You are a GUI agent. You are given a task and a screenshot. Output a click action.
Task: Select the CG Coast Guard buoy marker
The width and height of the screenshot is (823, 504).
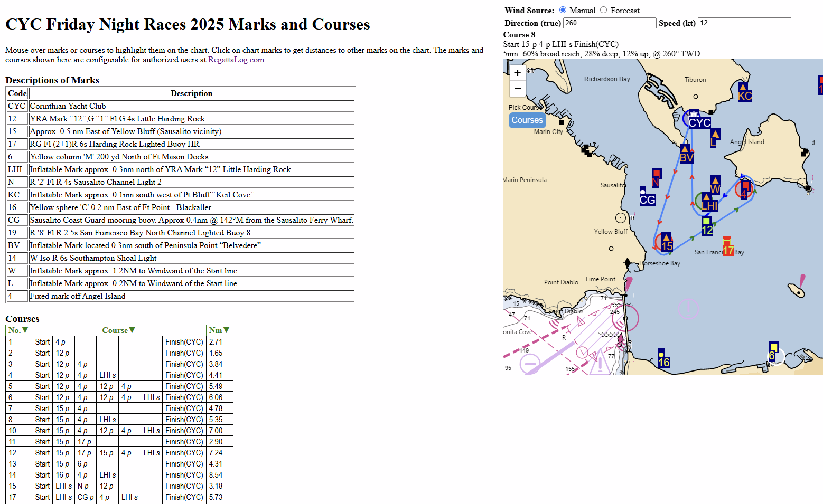click(x=647, y=196)
